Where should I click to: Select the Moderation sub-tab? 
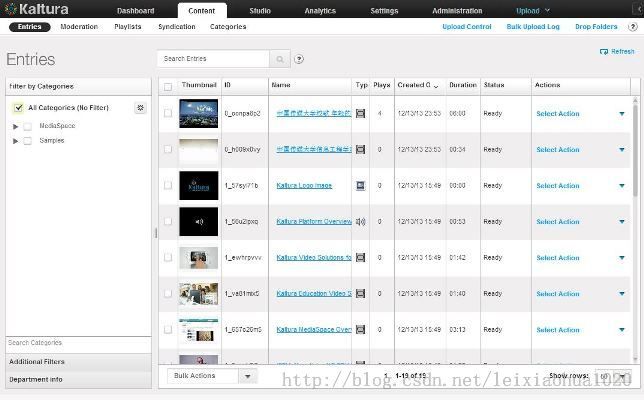coord(79,27)
